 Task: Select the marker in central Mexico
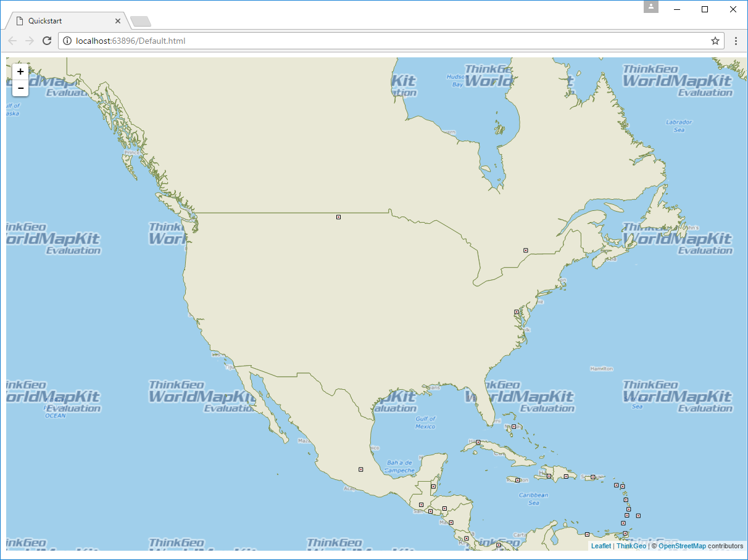click(360, 469)
